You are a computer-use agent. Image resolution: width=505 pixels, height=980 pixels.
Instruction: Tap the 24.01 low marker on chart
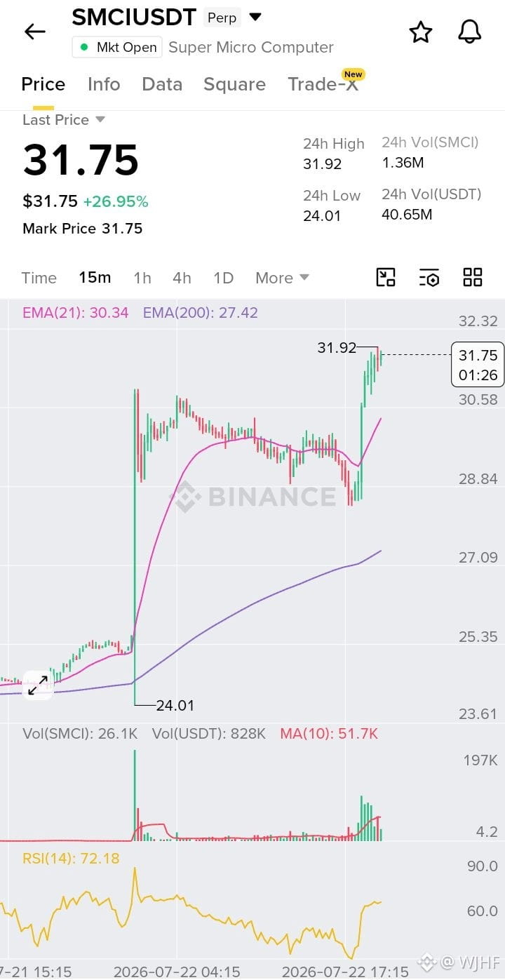tap(175, 705)
